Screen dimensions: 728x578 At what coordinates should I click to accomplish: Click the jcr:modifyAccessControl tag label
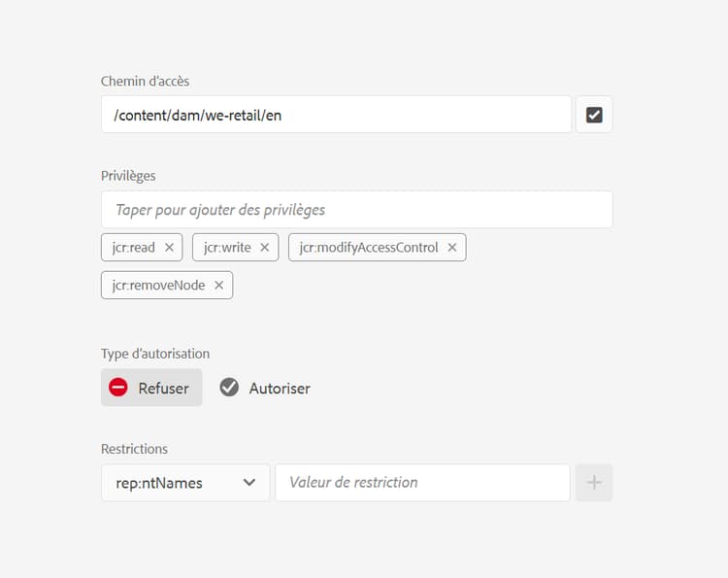[369, 248]
